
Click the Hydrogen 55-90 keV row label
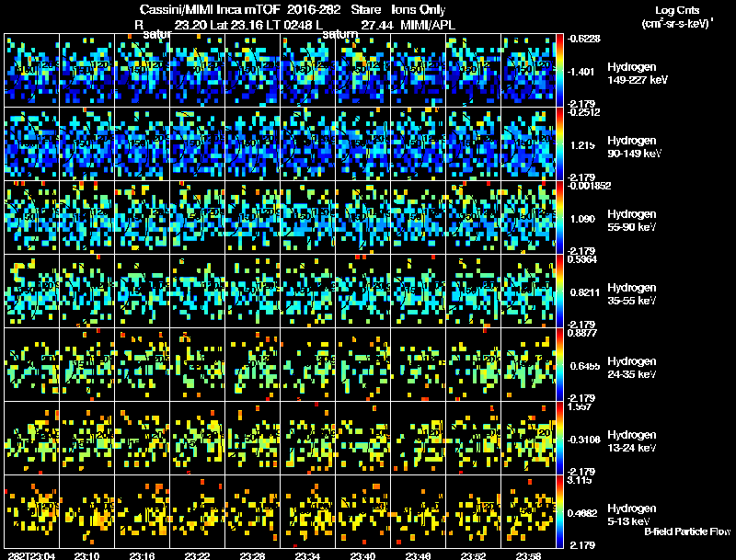pyautogui.click(x=632, y=221)
